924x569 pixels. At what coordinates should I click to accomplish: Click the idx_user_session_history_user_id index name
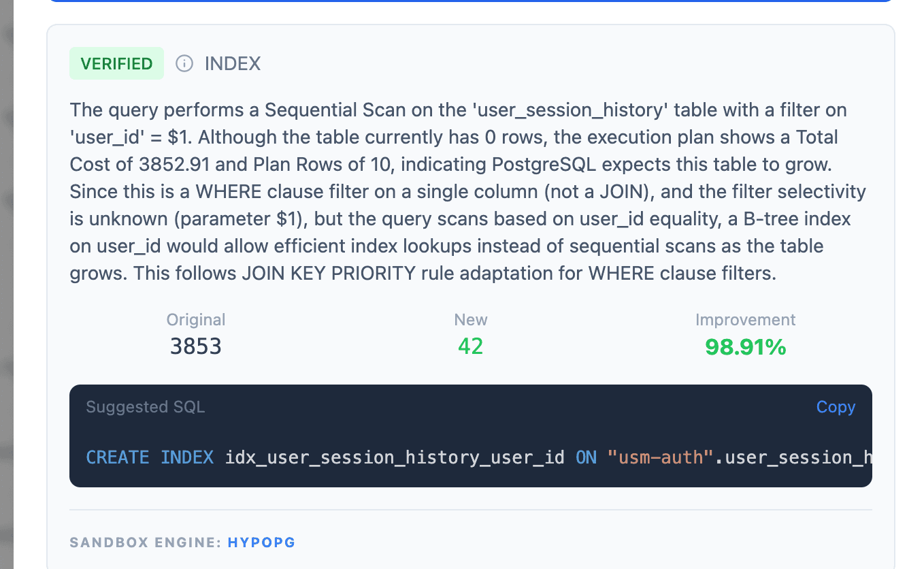(x=395, y=457)
